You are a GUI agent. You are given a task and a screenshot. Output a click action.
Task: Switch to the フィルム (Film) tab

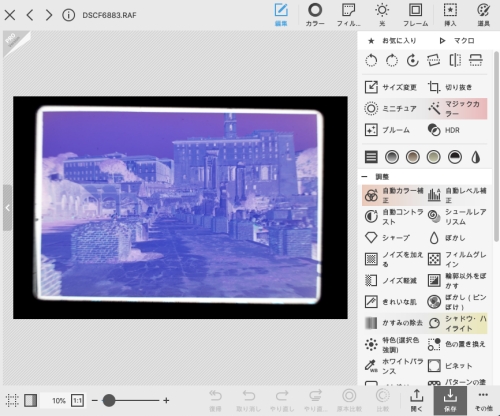click(348, 15)
